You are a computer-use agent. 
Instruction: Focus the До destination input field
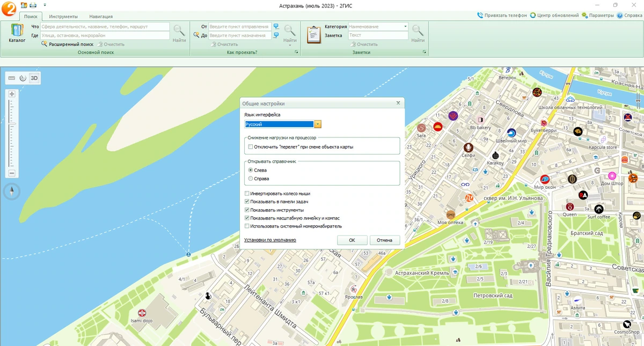[x=239, y=35]
